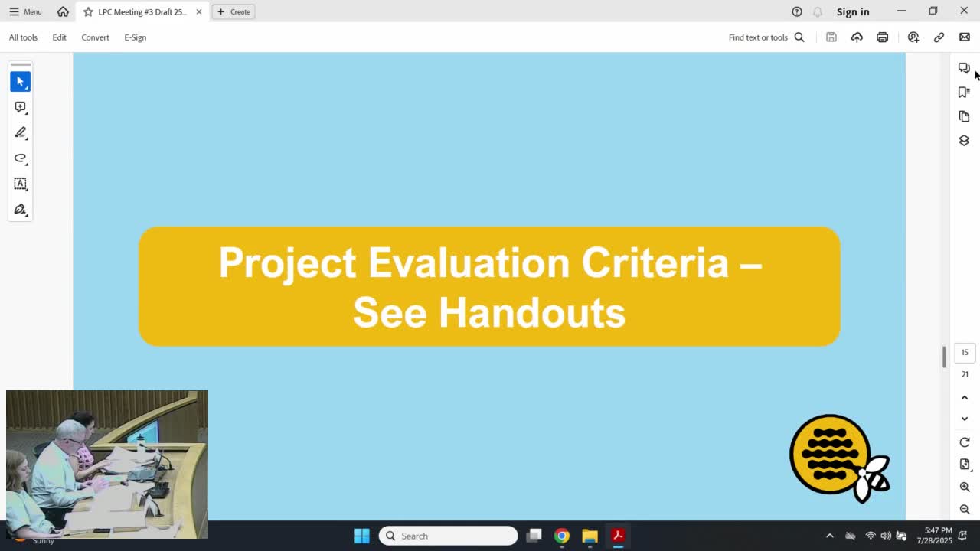
Task: Upload the file to cloud storage
Action: pos(857,37)
